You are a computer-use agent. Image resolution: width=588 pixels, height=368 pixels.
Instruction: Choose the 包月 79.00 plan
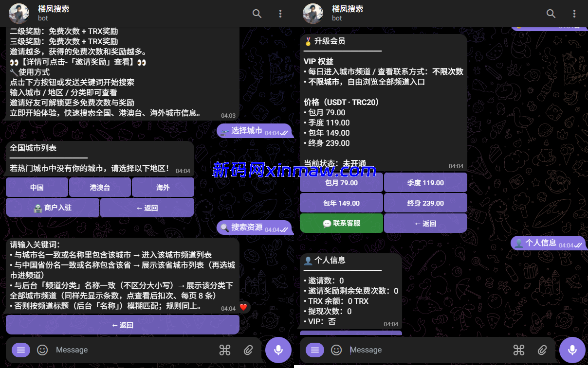pyautogui.click(x=341, y=182)
